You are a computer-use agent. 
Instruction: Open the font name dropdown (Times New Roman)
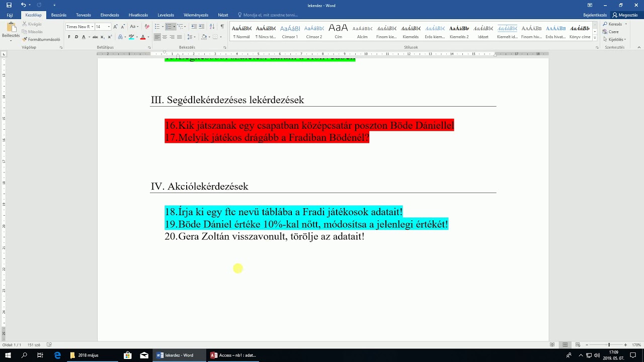tap(93, 27)
